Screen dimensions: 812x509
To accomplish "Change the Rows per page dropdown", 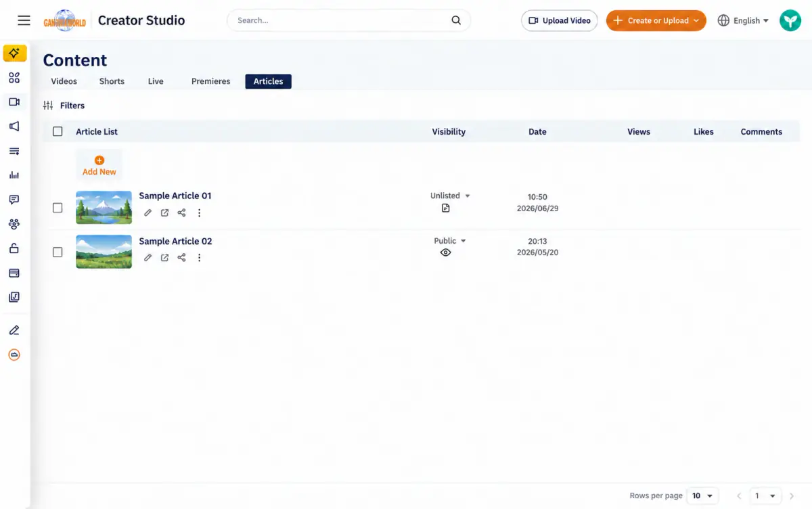I will (x=702, y=496).
